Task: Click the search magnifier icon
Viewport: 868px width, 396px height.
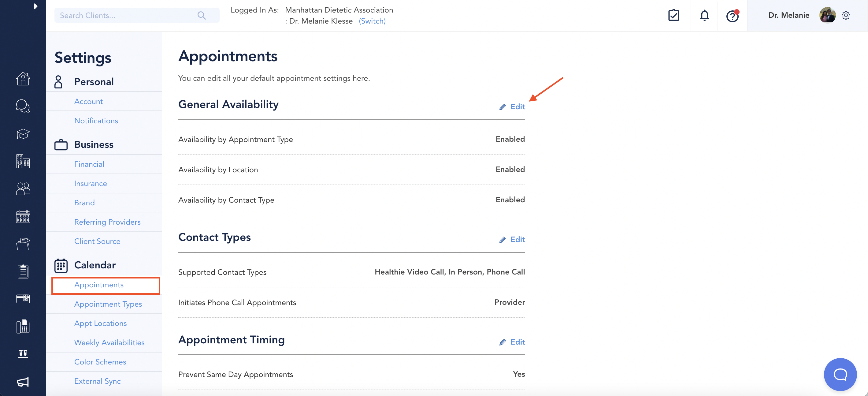Action: pos(202,16)
